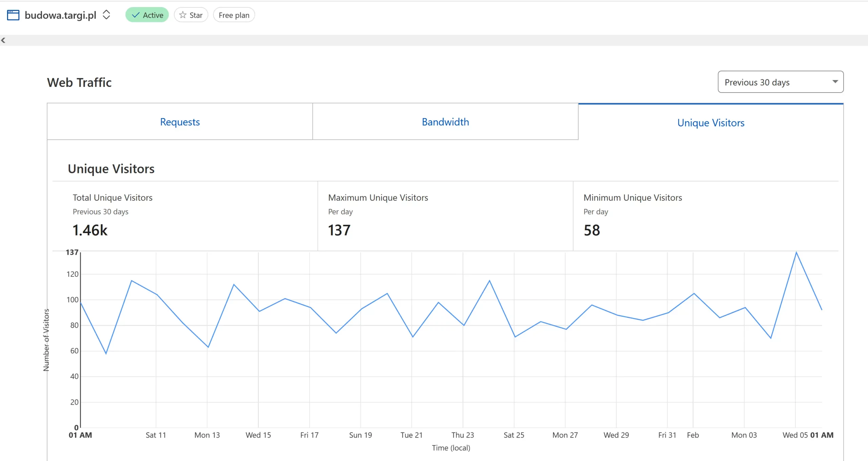Click the 137 peak point on the chart
Viewport: 868px width, 461px height.
[796, 252]
